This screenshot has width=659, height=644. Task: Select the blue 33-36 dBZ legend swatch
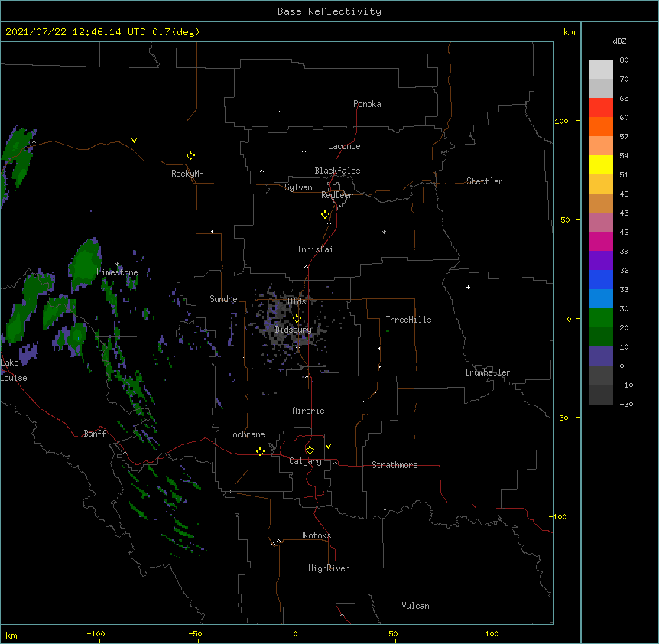point(601,279)
